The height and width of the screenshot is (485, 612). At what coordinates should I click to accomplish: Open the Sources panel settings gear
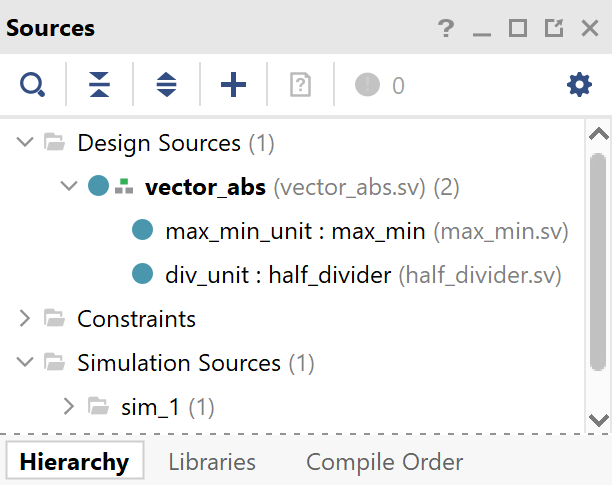click(579, 85)
